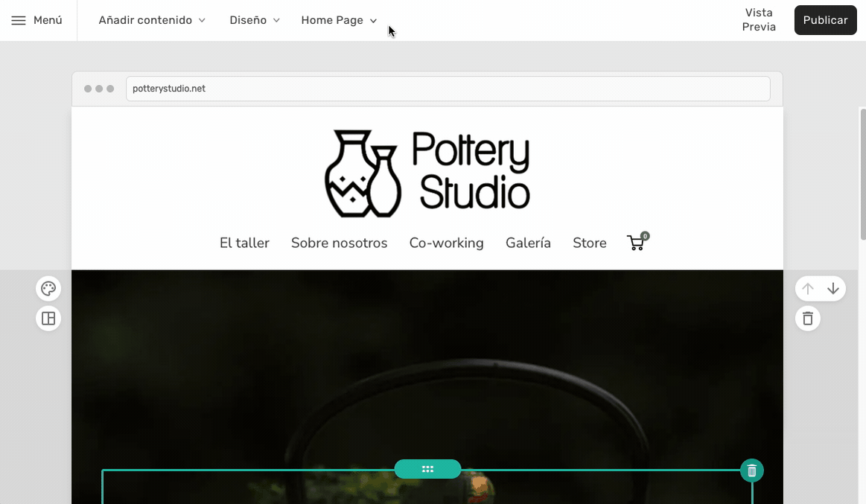Click the Pottery Studio title text
Image resolution: width=866 pixels, height=504 pixels.
point(471,171)
